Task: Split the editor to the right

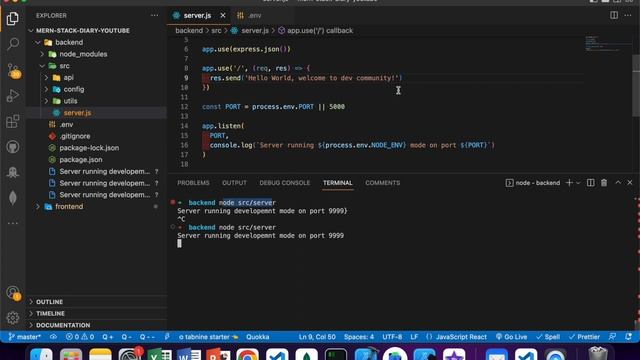Action: tap(614, 16)
